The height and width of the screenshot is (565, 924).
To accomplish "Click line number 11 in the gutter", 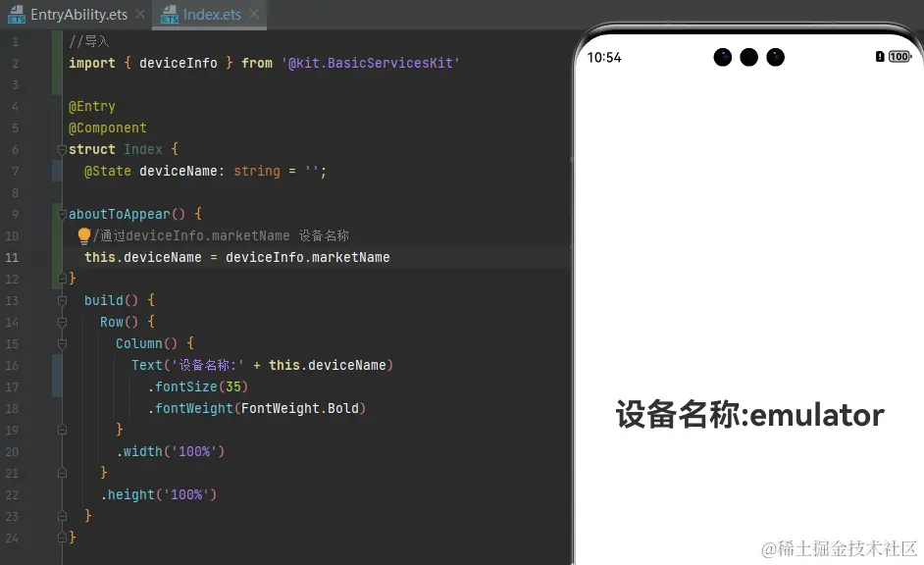I will 12,257.
